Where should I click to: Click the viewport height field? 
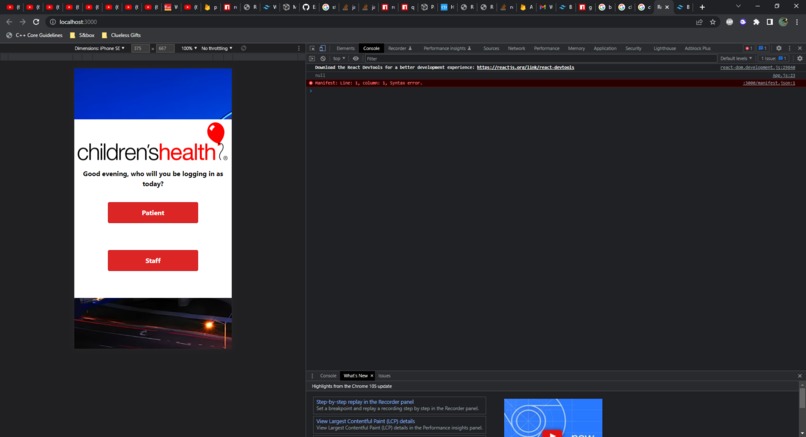164,48
